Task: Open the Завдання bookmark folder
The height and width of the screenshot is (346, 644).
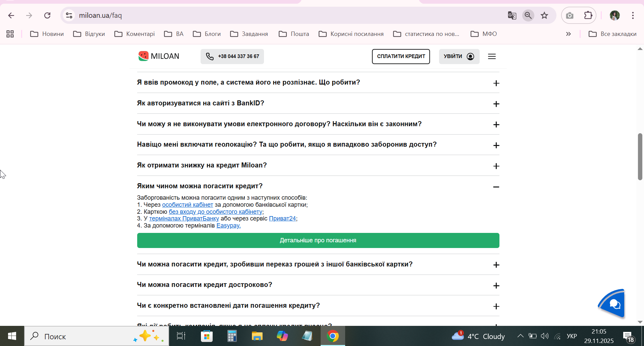Action: tap(249, 34)
